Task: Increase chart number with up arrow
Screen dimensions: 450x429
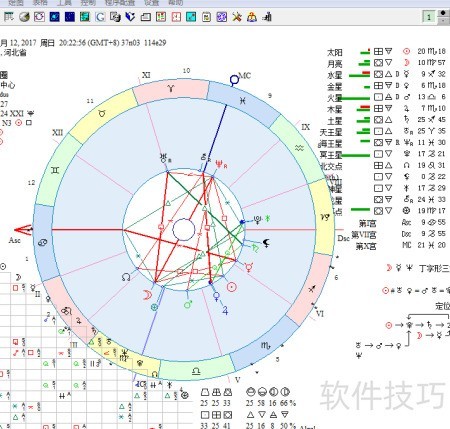Action: click(443, 13)
